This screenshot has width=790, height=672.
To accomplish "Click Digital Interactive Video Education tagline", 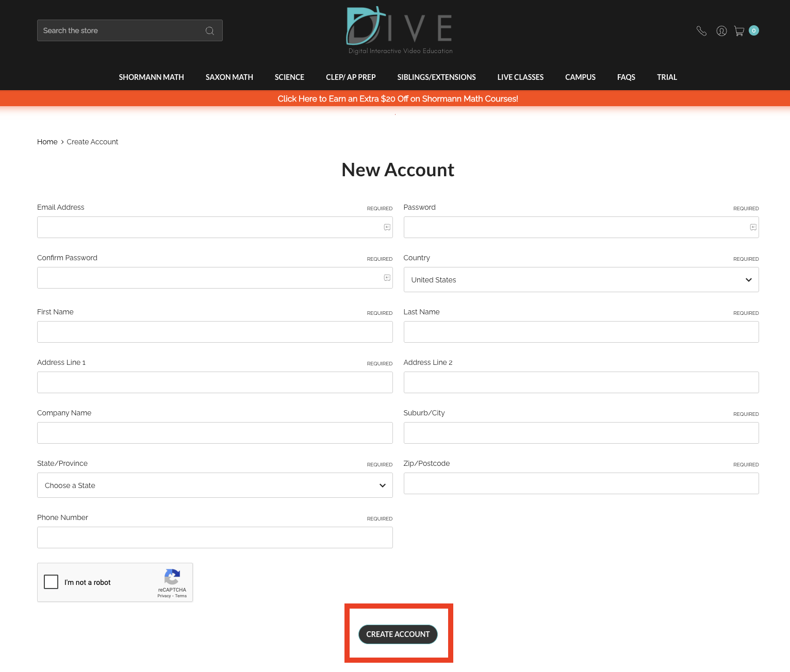I will pos(401,51).
